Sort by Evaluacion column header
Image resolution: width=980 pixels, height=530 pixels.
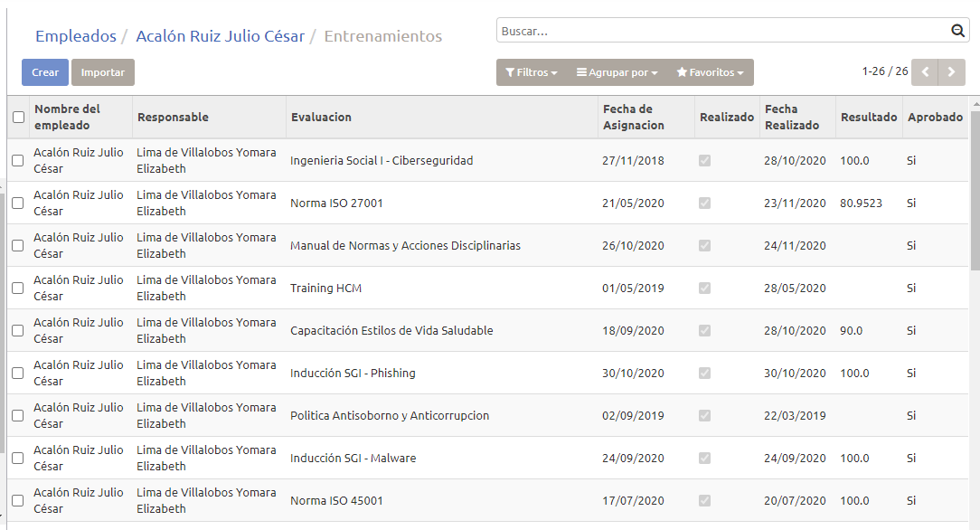[321, 118]
